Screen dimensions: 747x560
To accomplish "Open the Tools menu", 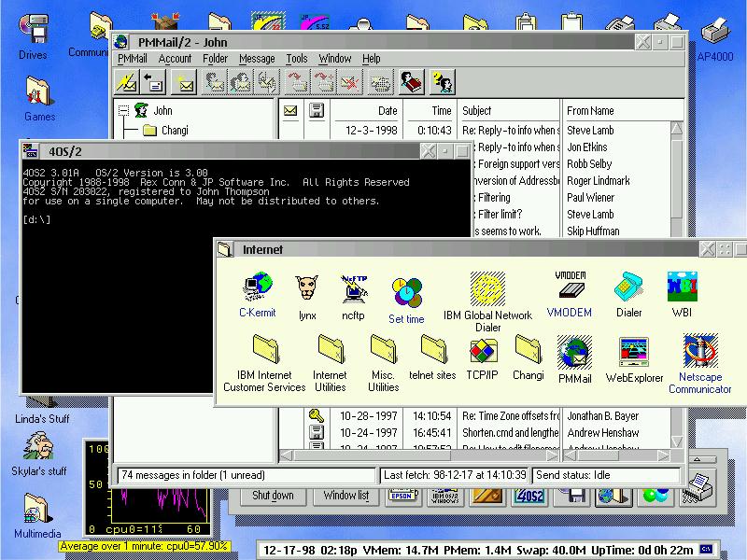I will (x=296, y=59).
